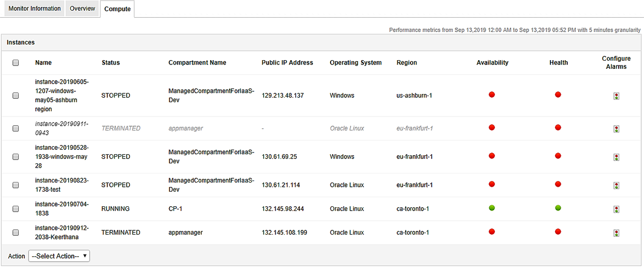
Task: Click the Region column header
Action: coord(406,63)
